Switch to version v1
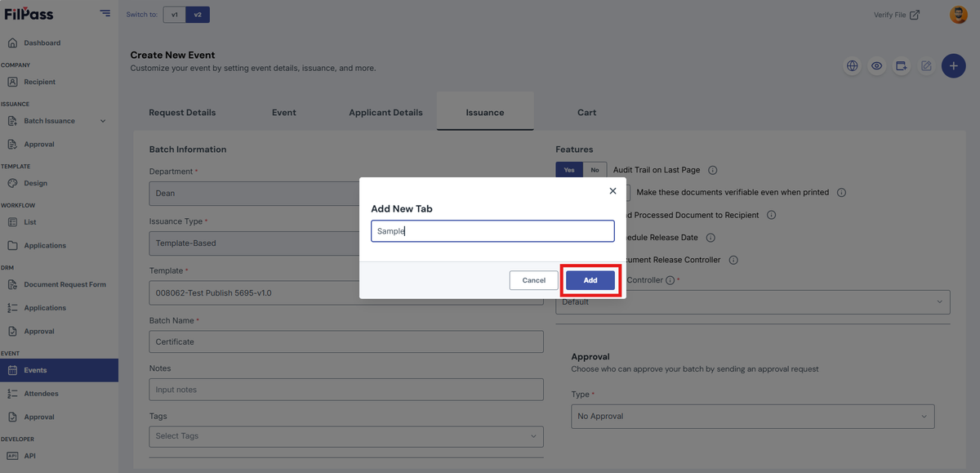Viewport: 980px width, 473px height. pyautogui.click(x=175, y=15)
